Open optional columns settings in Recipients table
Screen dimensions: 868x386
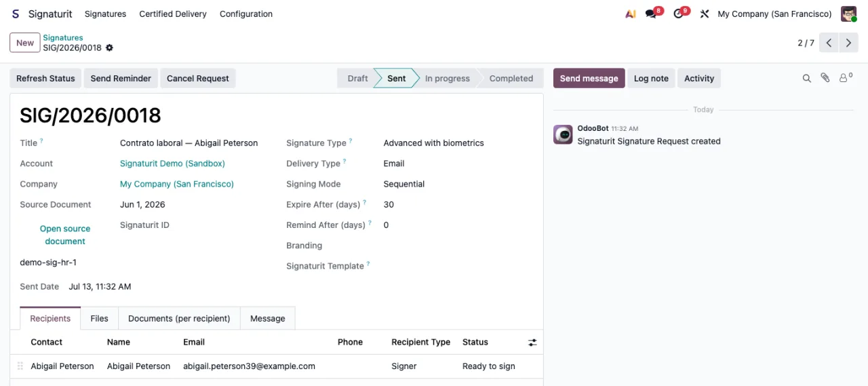pos(532,343)
